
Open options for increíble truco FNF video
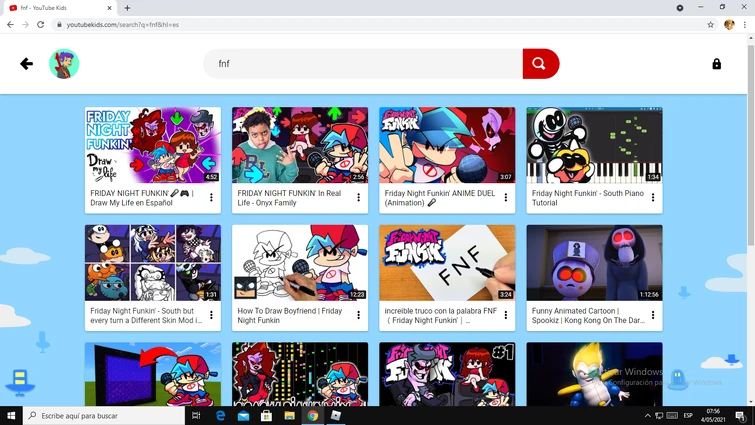pyautogui.click(x=506, y=315)
